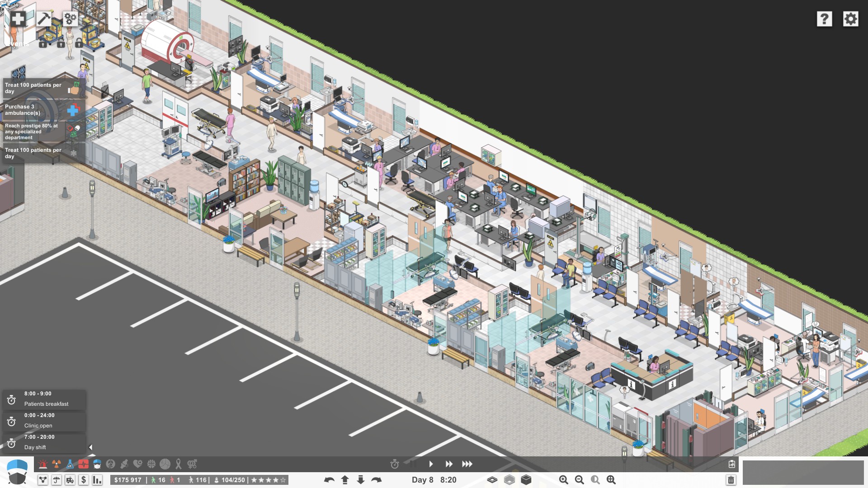Select the General Surgery masked surgeon icon

point(97,464)
